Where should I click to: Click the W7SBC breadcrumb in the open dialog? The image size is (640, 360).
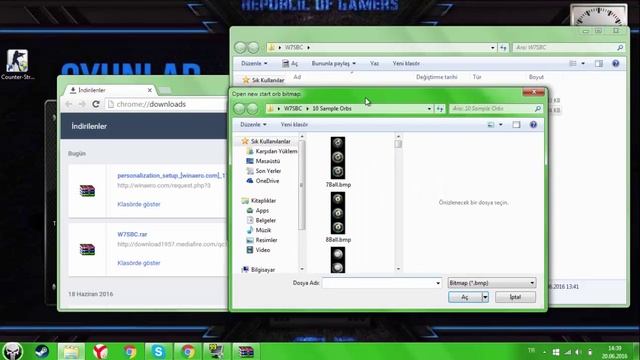293,109
